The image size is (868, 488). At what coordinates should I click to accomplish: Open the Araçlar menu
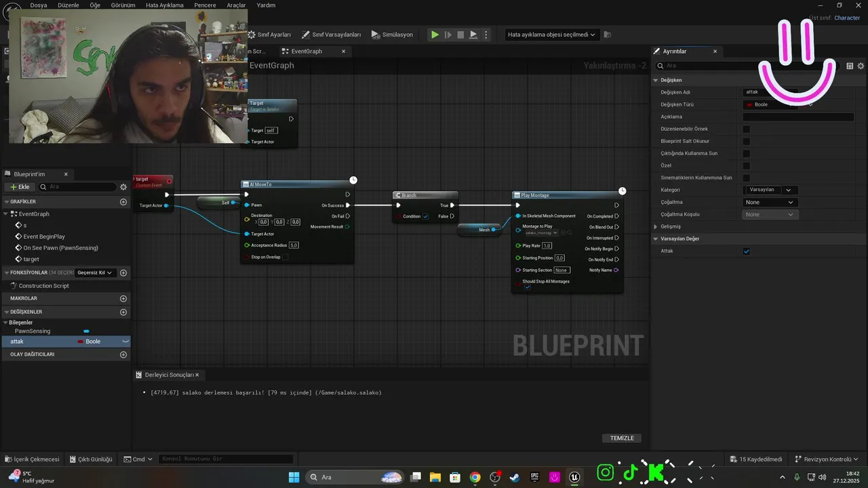click(x=236, y=5)
